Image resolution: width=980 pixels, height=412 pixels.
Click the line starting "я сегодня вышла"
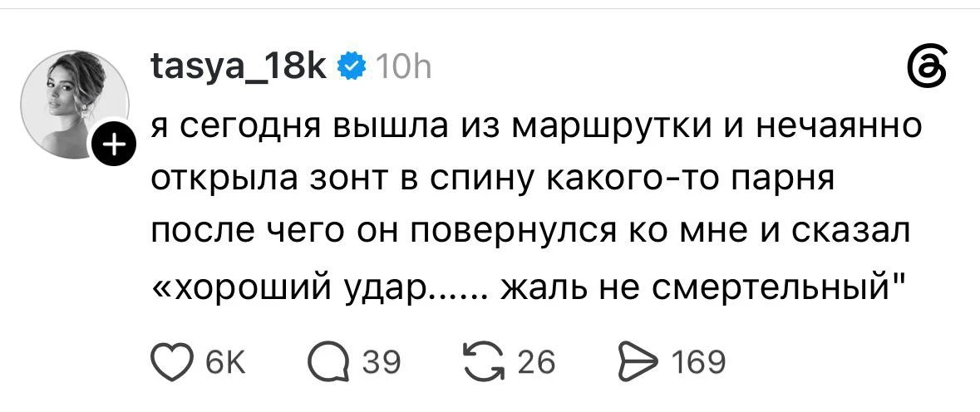(x=537, y=127)
